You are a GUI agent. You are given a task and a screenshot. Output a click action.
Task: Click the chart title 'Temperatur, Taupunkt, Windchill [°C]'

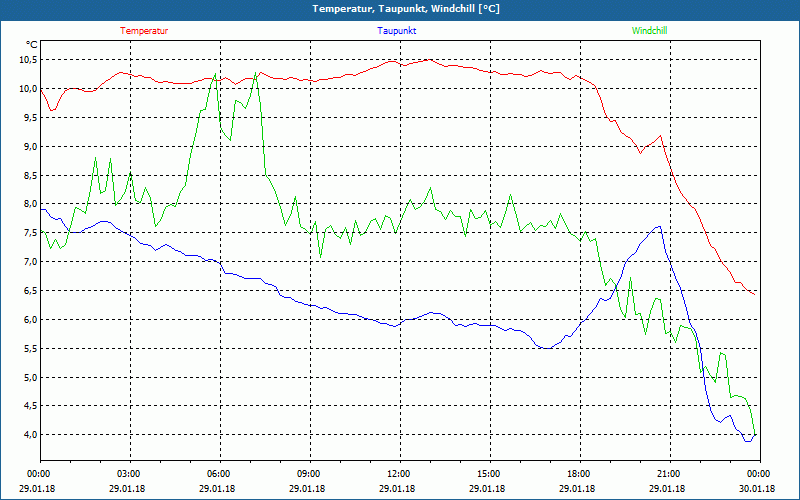click(x=406, y=9)
